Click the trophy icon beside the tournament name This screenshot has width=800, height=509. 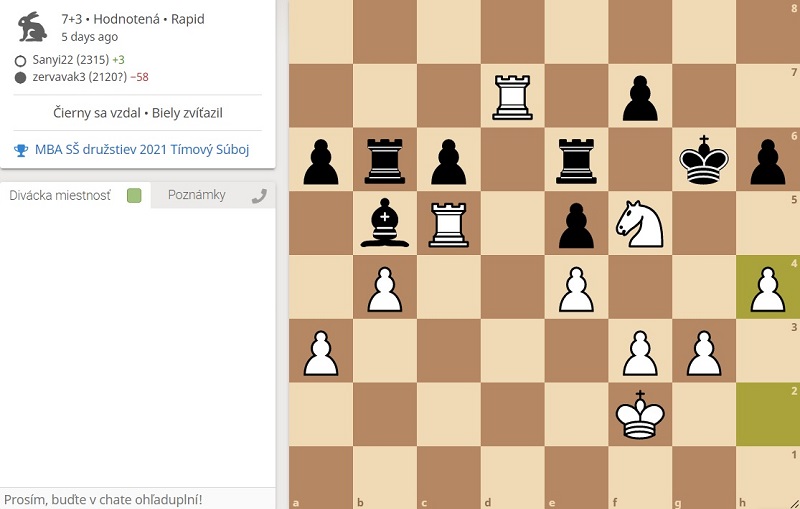pyautogui.click(x=21, y=150)
